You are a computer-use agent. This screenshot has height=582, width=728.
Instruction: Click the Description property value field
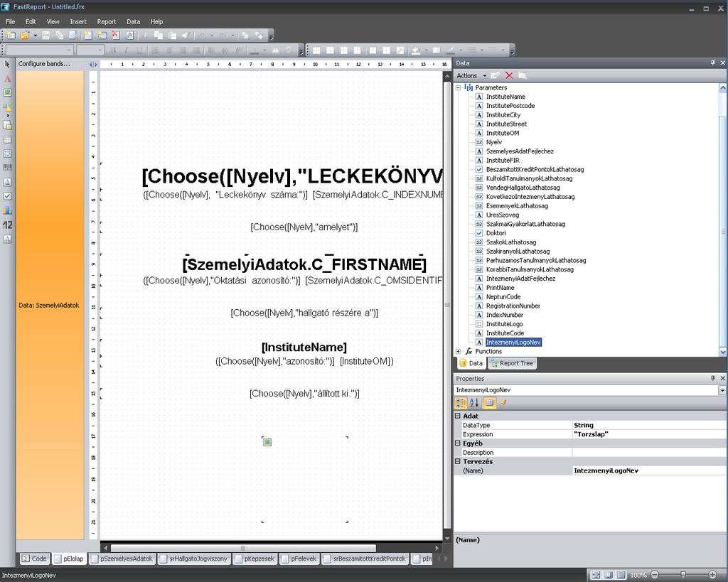[650, 453]
